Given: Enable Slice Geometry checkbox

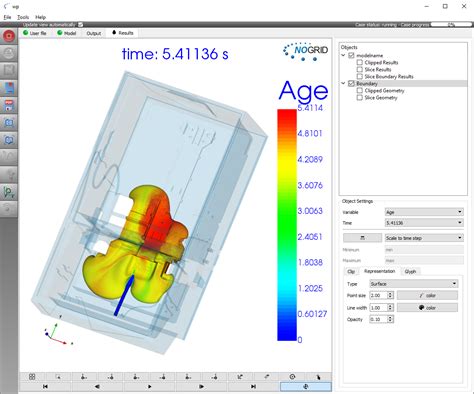Looking at the screenshot, I should coord(359,97).
